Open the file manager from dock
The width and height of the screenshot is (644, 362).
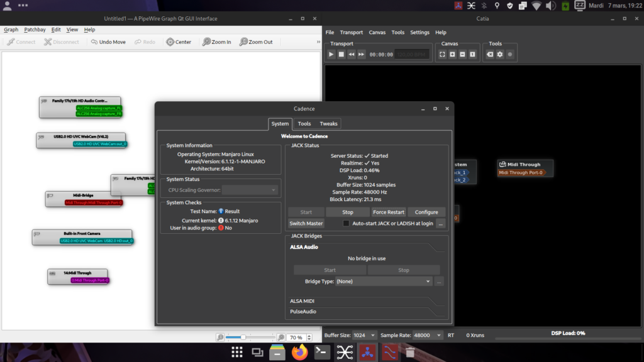(277, 352)
